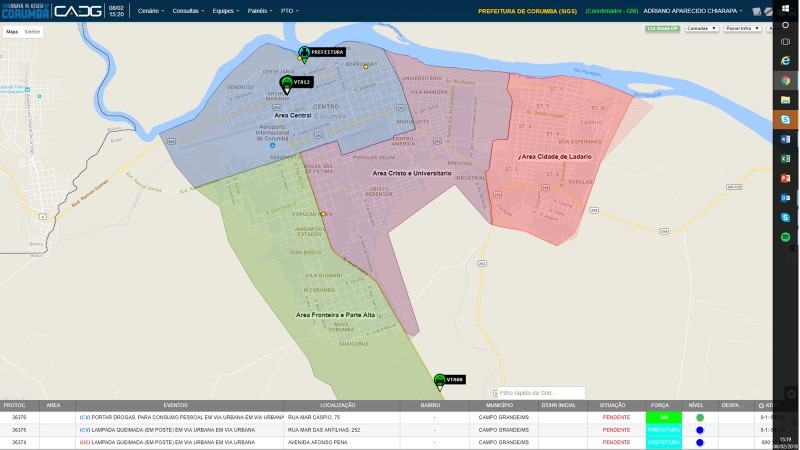Viewport: 800px width, 450px height.
Task: Open Task View from the taskbar
Action: 786,42
